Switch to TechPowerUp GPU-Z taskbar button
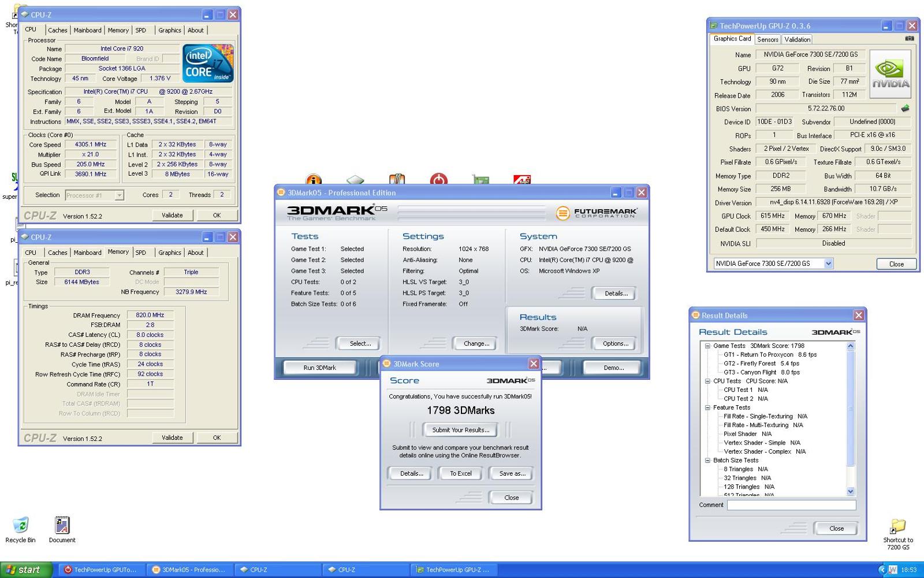 [x=453, y=570]
